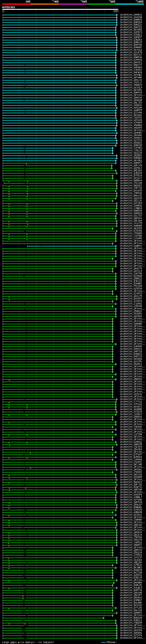Image resolution: width=146 pixels, height=644 pixels.
Task: Select hit label UniRef100_B9HX96
Action: 131,45
